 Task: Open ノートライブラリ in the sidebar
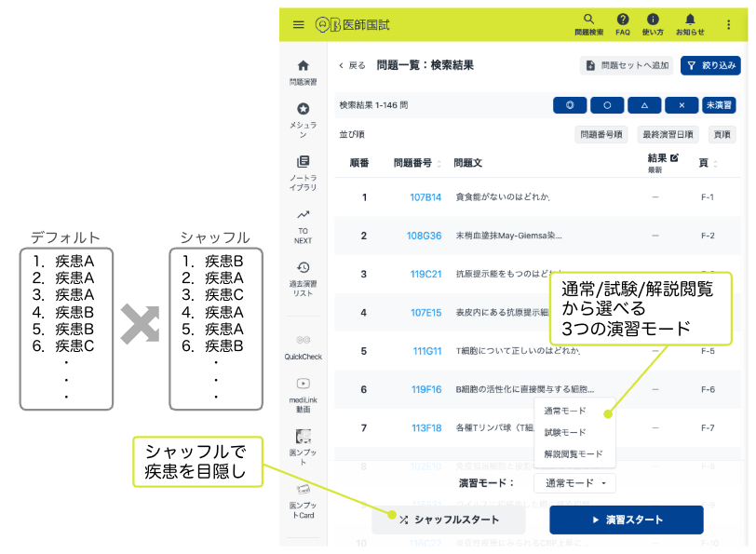pos(303,168)
